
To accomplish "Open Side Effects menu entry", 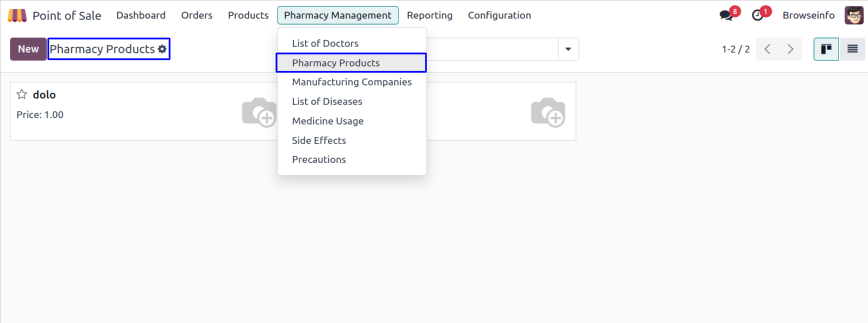I will pyautogui.click(x=318, y=140).
